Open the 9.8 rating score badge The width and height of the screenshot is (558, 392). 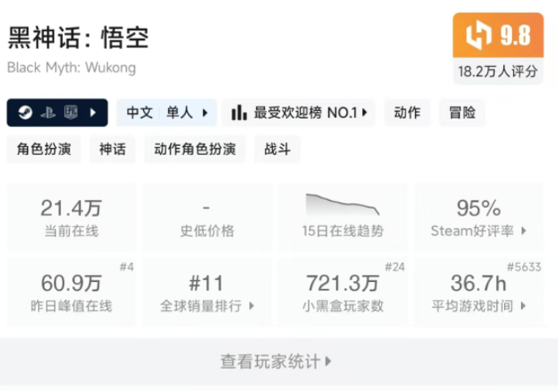[499, 35]
